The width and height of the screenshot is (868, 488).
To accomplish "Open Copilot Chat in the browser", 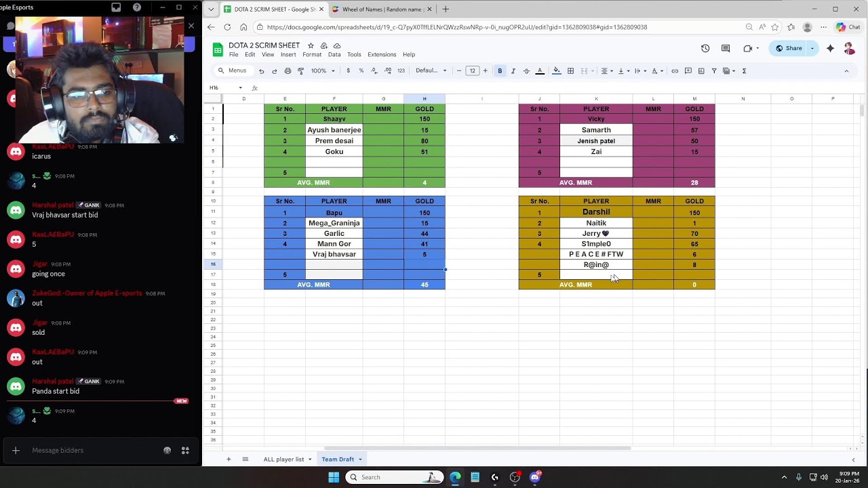I will [x=848, y=27].
